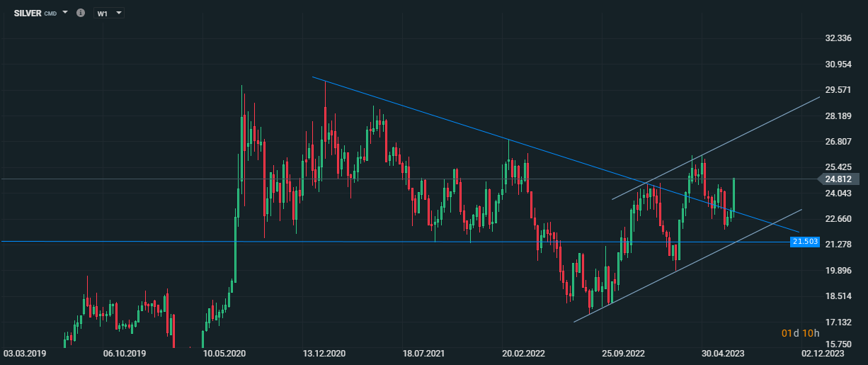Click the SILVER symbol name
Viewport: 868px width, 365px height.
(28, 13)
